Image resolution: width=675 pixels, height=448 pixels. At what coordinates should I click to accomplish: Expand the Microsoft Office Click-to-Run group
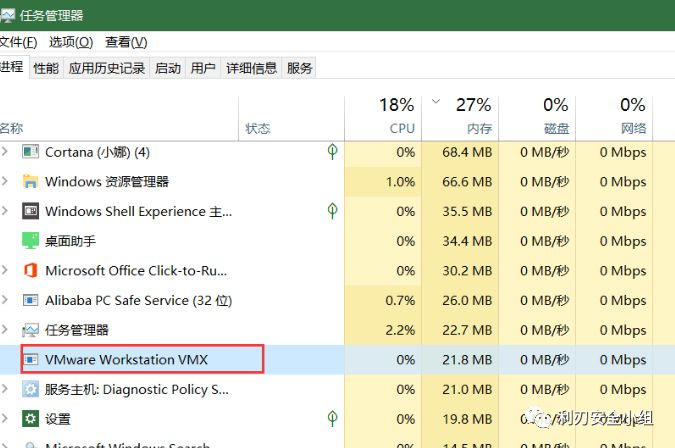pos(5,270)
